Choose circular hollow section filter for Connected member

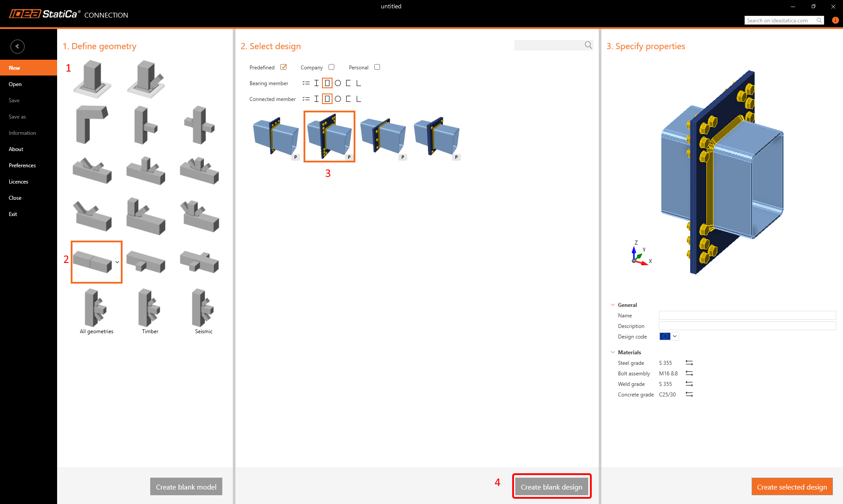338,99
